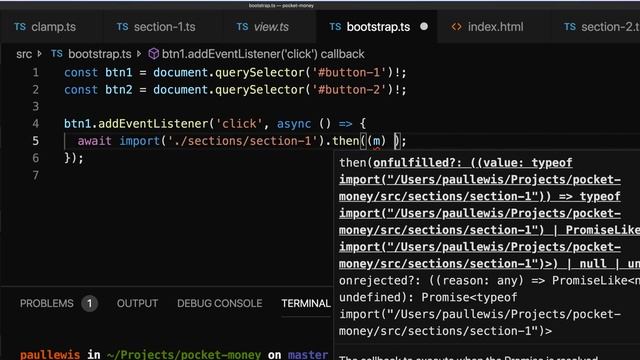Image resolution: width=640 pixels, height=360 pixels.
Task: Select the Terminal panel tab
Action: tap(306, 303)
